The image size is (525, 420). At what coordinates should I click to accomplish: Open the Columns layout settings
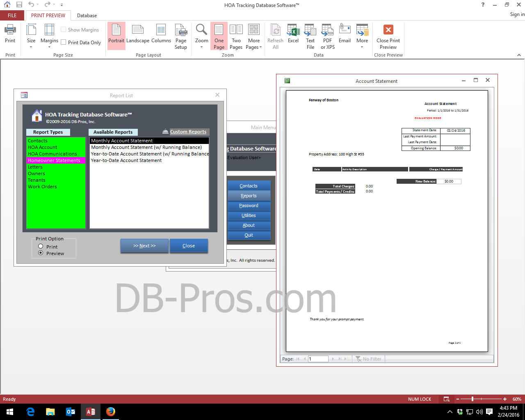(x=161, y=34)
